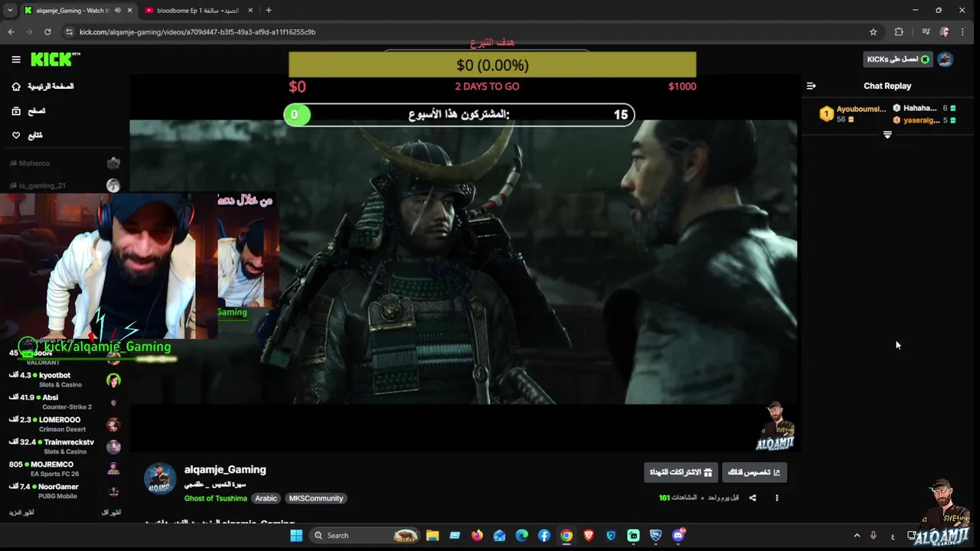980x551 pixels.
Task: Open Firefox from taskbar
Action: click(x=477, y=536)
